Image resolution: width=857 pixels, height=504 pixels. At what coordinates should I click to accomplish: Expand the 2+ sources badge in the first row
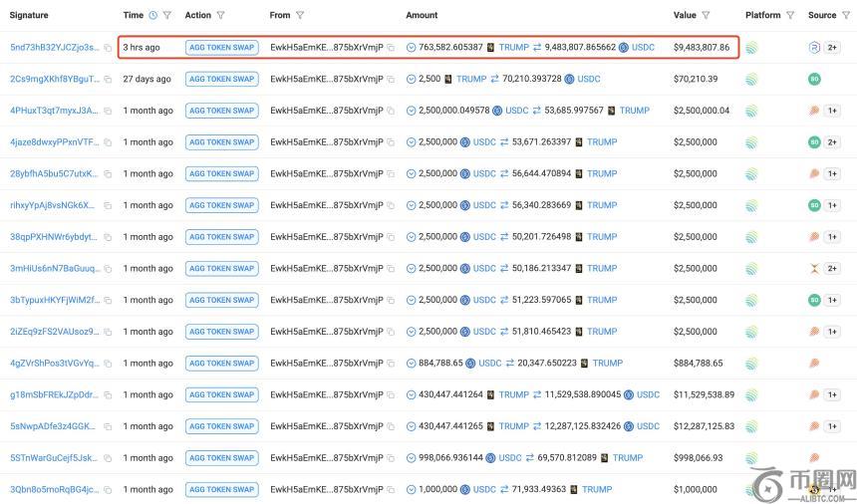pos(832,48)
